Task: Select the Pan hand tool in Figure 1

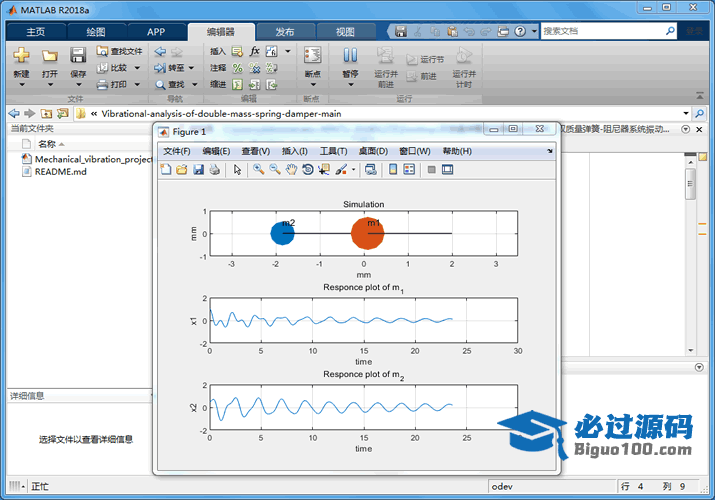Action: [291, 170]
